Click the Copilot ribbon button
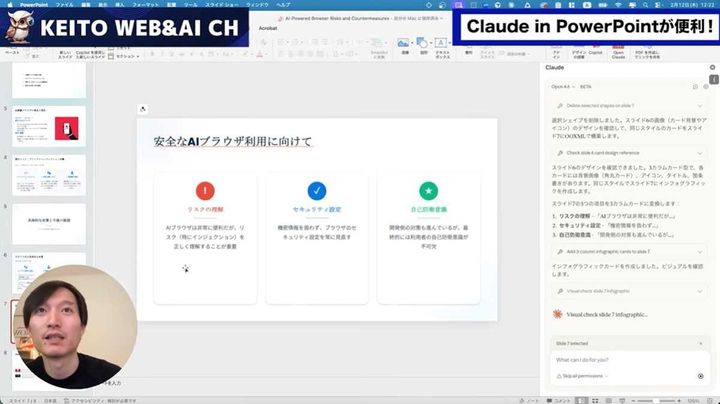 (x=595, y=52)
